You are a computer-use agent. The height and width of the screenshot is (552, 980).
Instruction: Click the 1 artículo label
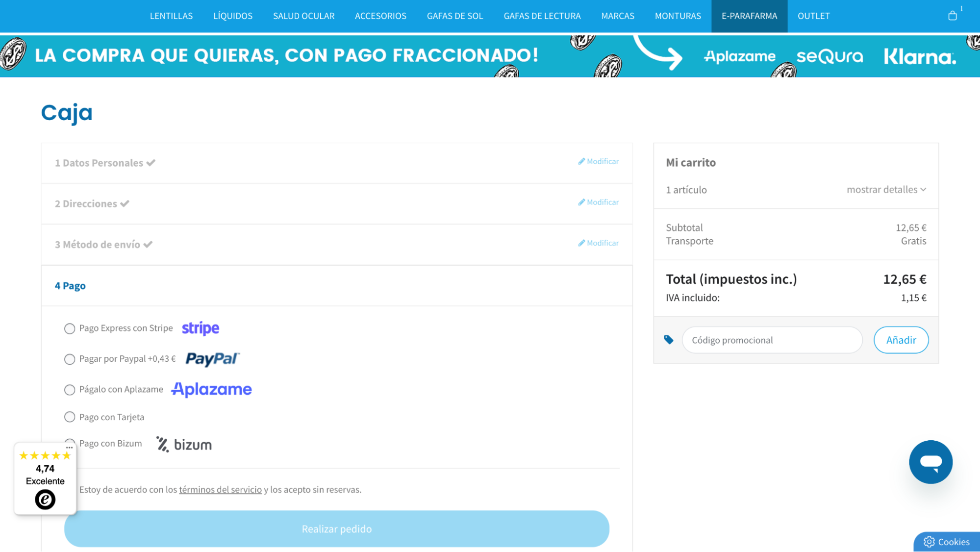point(686,190)
